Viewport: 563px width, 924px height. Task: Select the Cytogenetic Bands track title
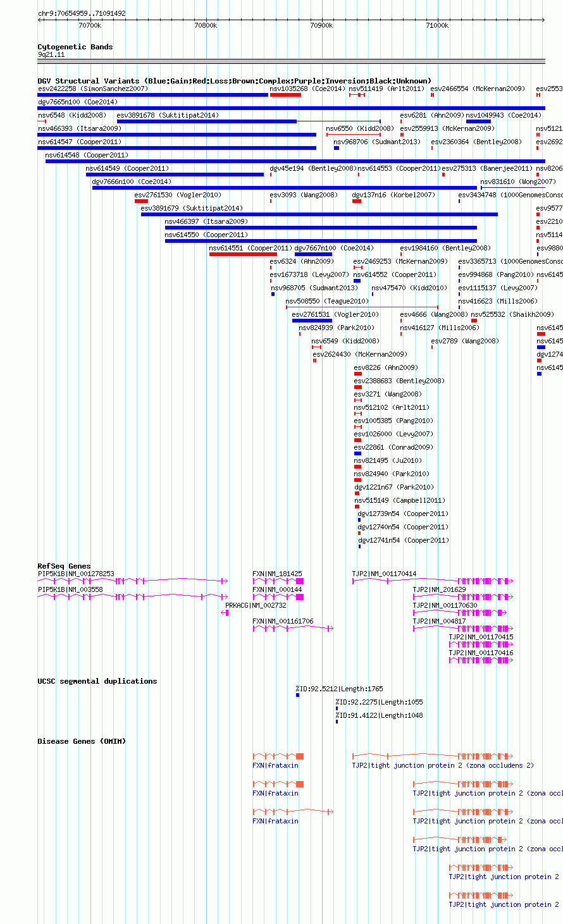[75, 47]
